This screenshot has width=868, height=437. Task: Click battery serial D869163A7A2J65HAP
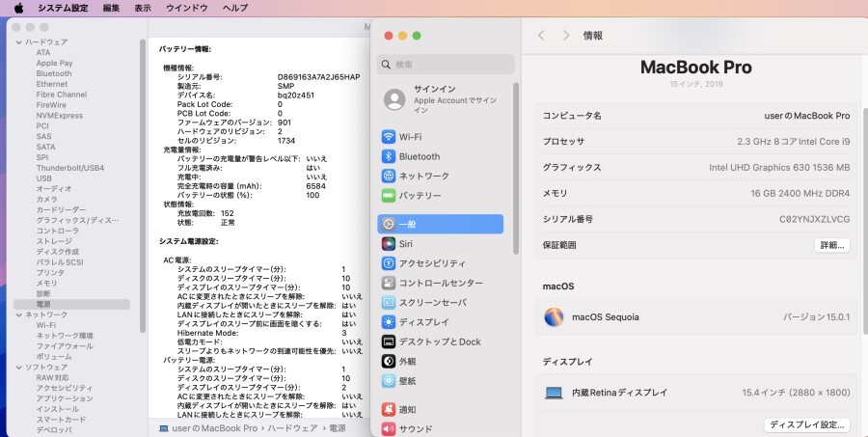pos(319,77)
